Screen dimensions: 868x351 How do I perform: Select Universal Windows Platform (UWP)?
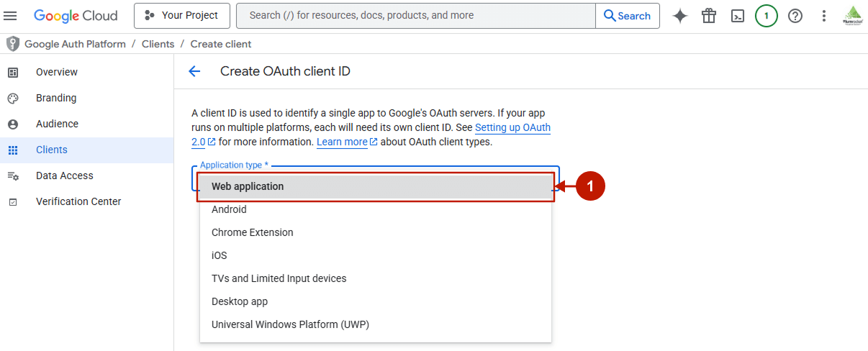tap(375, 324)
